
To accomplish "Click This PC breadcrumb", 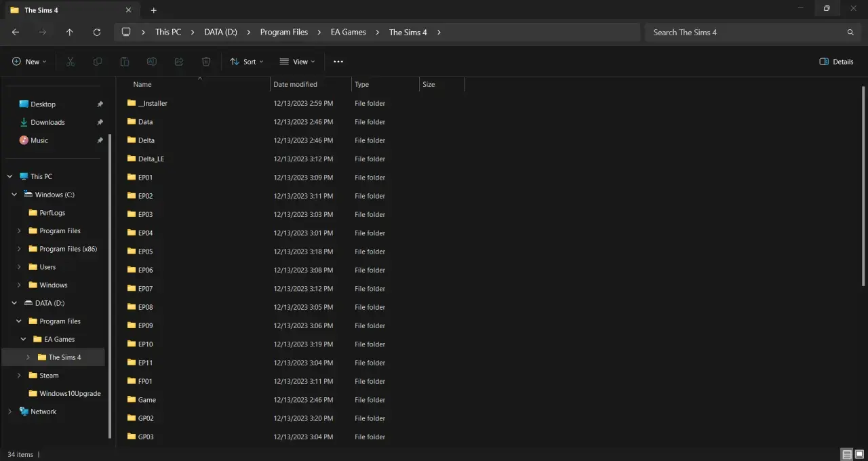I will click(168, 32).
